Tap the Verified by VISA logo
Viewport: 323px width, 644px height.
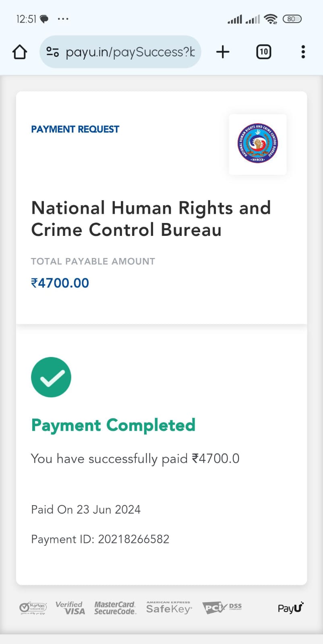(70, 608)
